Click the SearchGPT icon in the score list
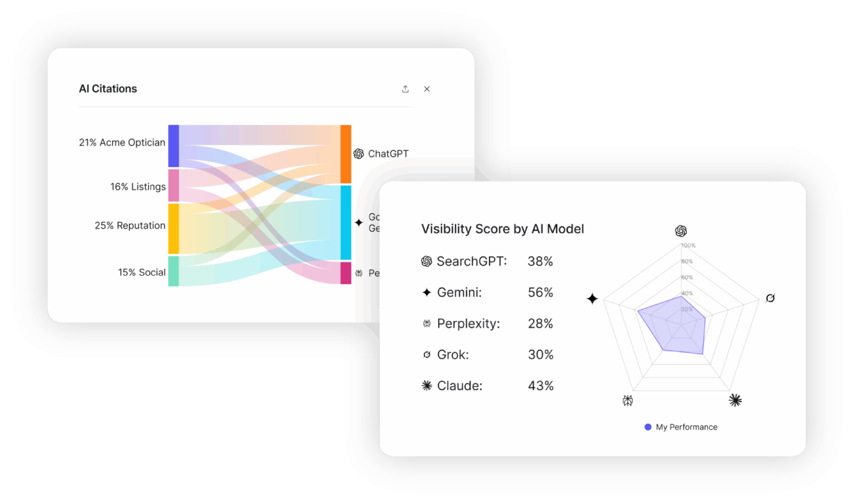Image resolution: width=854 pixels, height=504 pixels. pos(427,262)
